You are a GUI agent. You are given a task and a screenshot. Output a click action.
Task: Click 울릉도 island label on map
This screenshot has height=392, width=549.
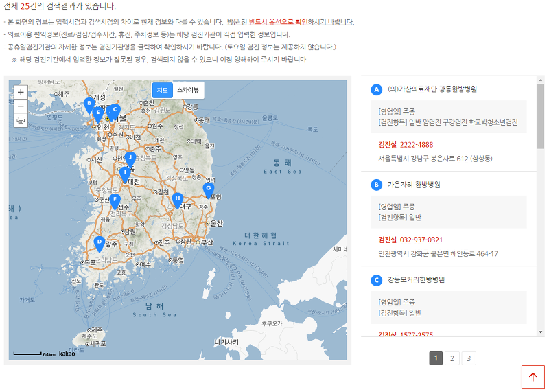pyautogui.click(x=270, y=118)
